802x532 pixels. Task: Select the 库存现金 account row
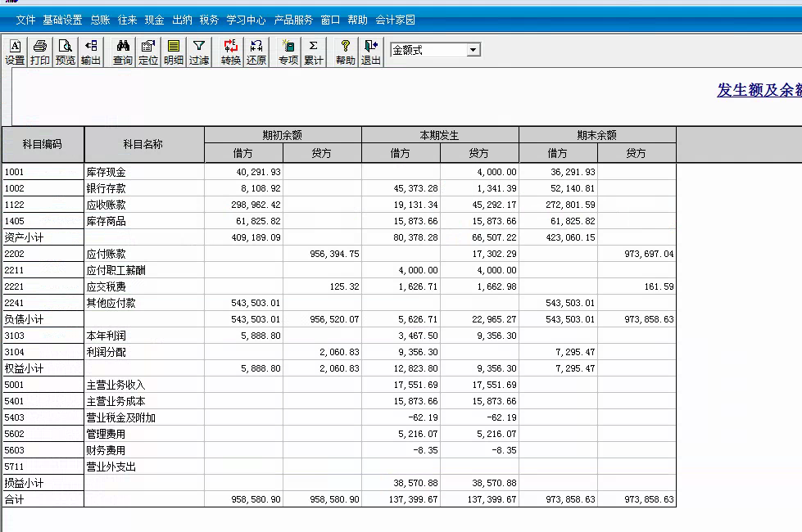pyautogui.click(x=339, y=172)
